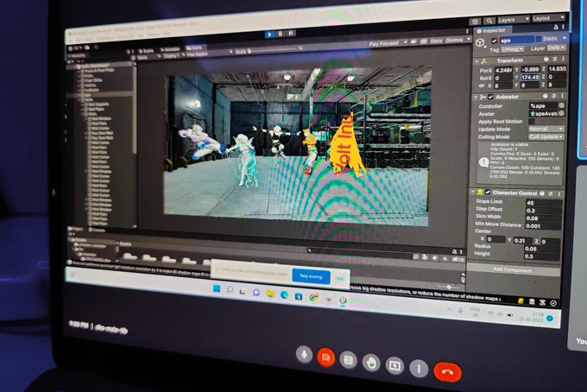The height and width of the screenshot is (392, 587).
Task: Open Animator component help icon
Action: (x=546, y=96)
